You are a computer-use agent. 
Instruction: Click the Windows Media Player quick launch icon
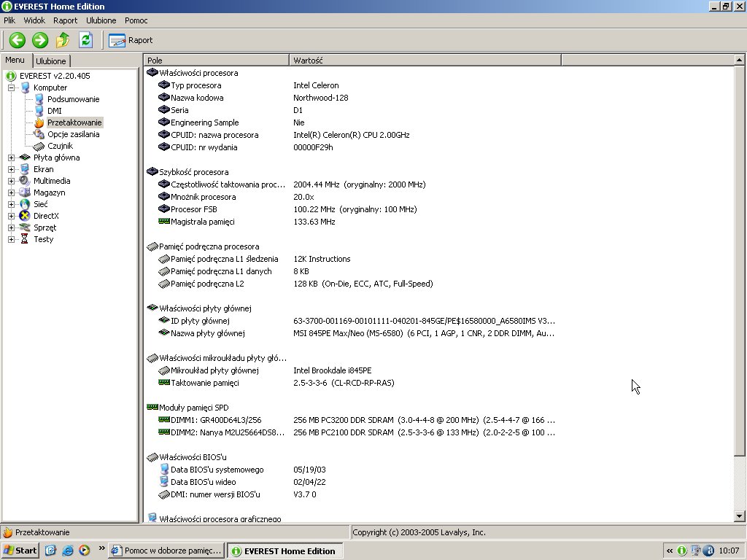pyautogui.click(x=85, y=551)
